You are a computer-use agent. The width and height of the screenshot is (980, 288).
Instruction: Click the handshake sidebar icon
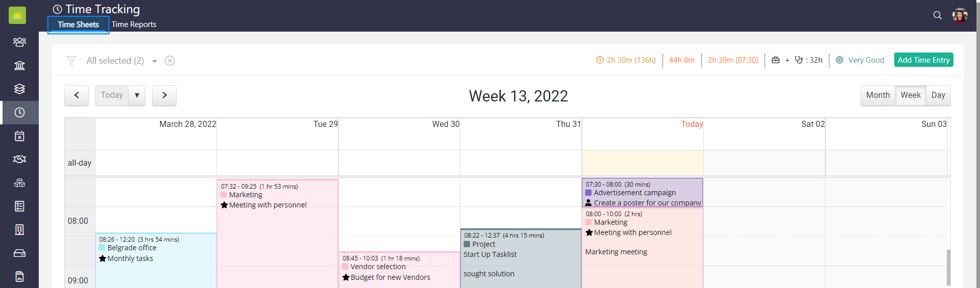19,159
